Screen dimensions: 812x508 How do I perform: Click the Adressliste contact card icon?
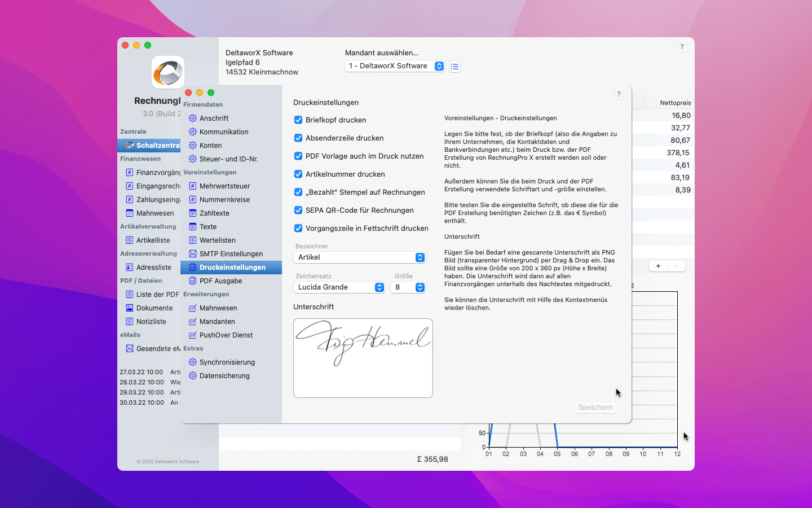click(x=129, y=268)
